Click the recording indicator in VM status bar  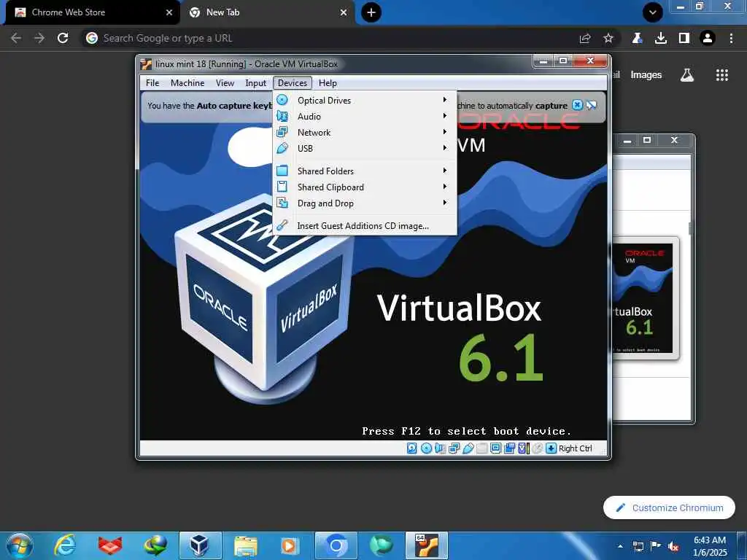pyautogui.click(x=509, y=448)
